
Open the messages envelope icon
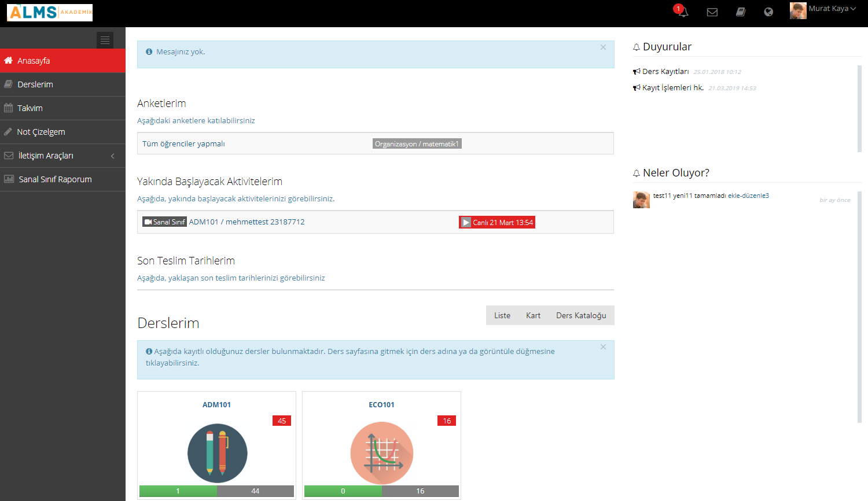tap(712, 12)
